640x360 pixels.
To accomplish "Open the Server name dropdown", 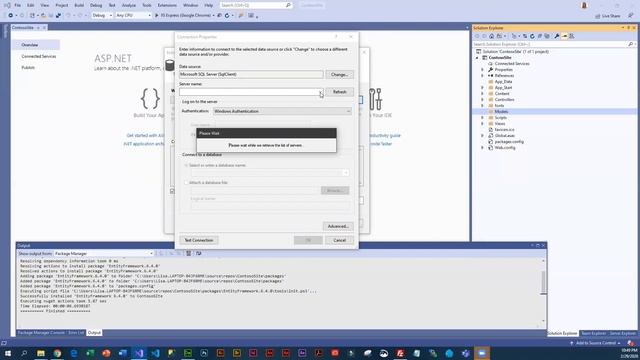I will [321, 92].
